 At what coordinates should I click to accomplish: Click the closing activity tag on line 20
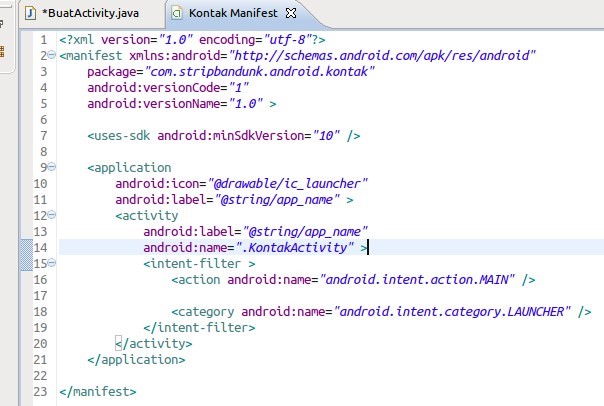point(154,344)
